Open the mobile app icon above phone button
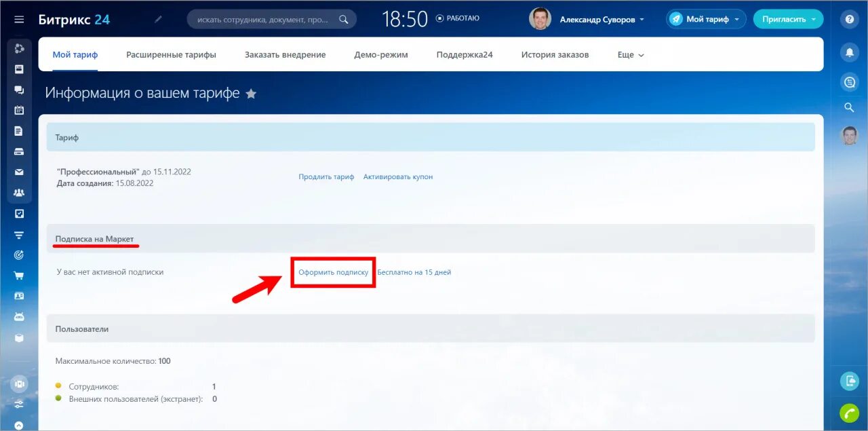Screen dimensions: 868x431 849,381
